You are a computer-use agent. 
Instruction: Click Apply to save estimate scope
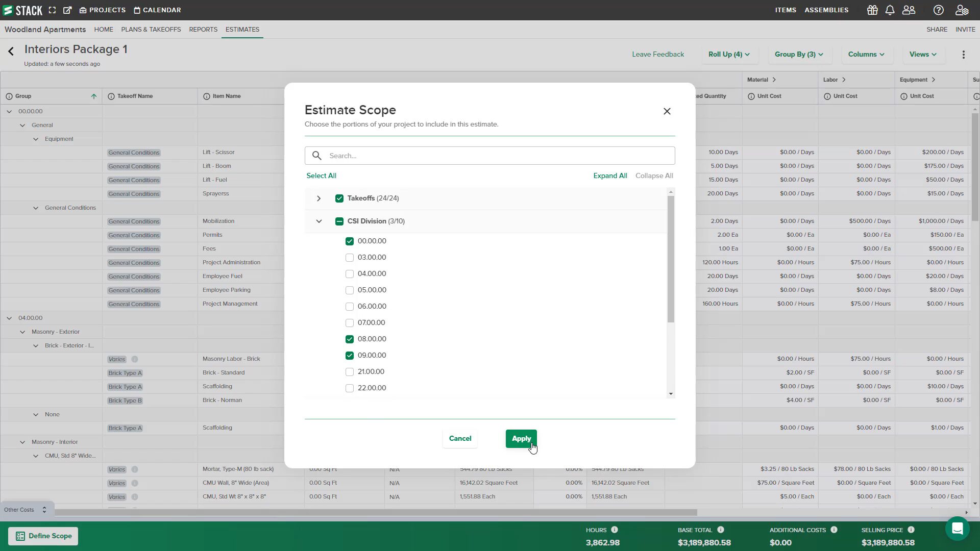(x=521, y=438)
